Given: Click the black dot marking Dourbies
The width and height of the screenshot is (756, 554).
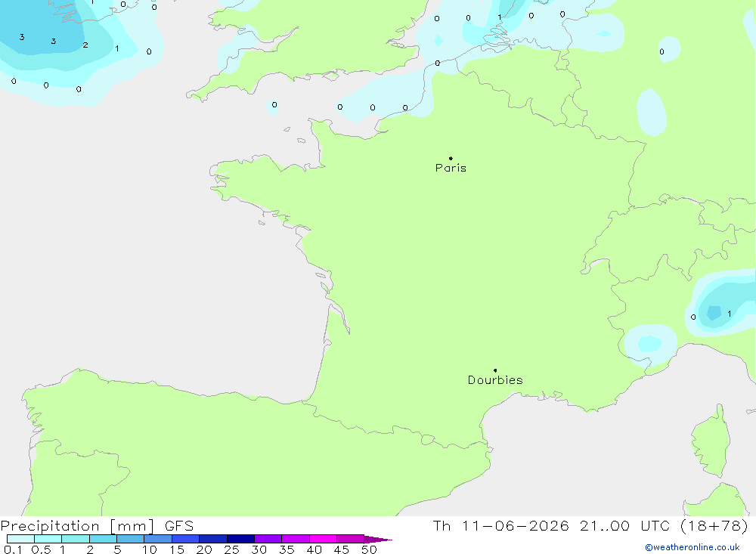Looking at the screenshot, I should (x=495, y=370).
